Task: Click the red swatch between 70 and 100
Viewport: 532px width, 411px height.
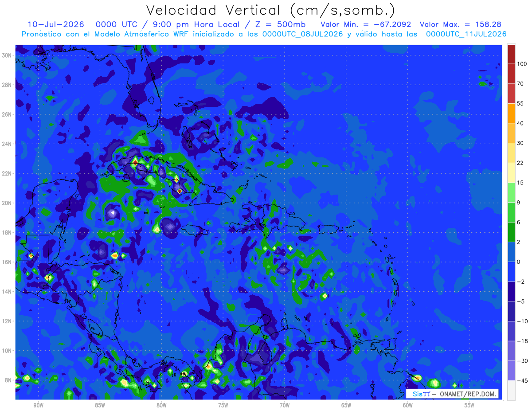Action: (x=511, y=74)
